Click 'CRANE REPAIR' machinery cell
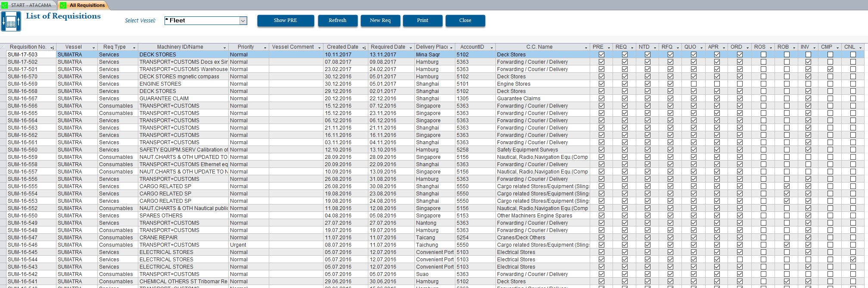 pos(183,238)
